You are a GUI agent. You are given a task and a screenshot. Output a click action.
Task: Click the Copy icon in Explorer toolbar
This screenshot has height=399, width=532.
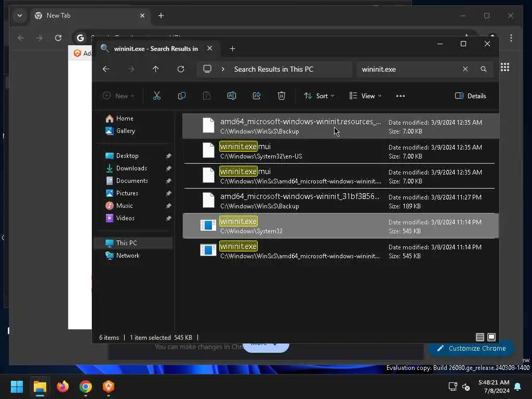181,96
